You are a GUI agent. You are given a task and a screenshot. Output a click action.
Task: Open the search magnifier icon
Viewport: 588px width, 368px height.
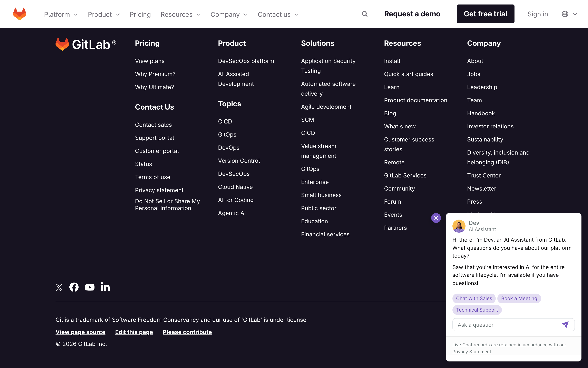tap(364, 14)
